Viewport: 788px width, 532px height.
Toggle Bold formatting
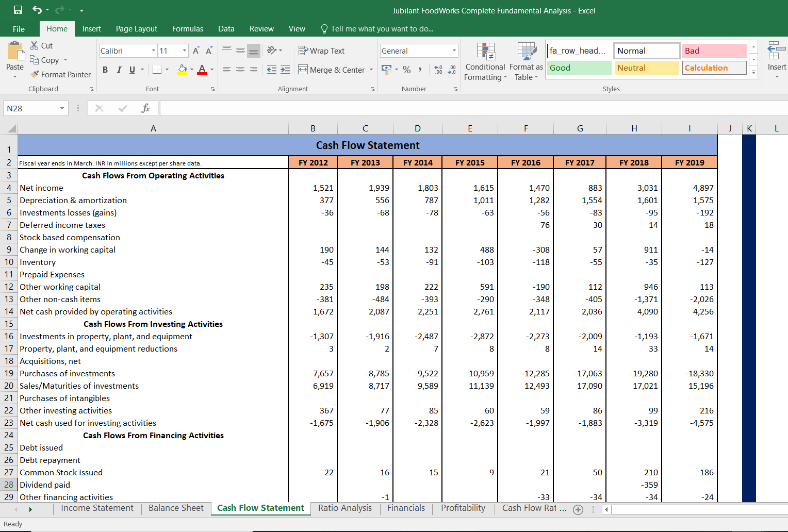[x=105, y=70]
